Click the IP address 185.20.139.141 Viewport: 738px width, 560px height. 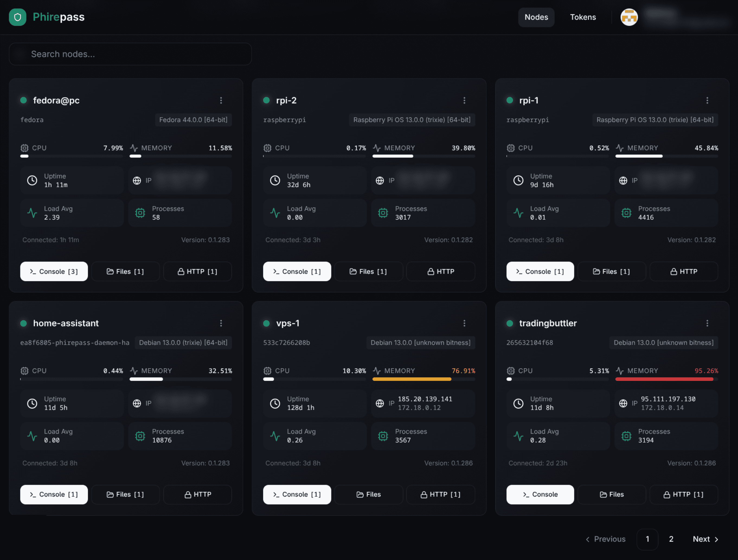click(425, 399)
